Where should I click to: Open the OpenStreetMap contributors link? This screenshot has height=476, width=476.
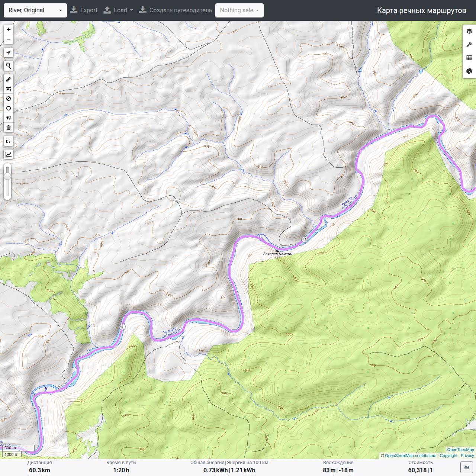(x=411, y=456)
